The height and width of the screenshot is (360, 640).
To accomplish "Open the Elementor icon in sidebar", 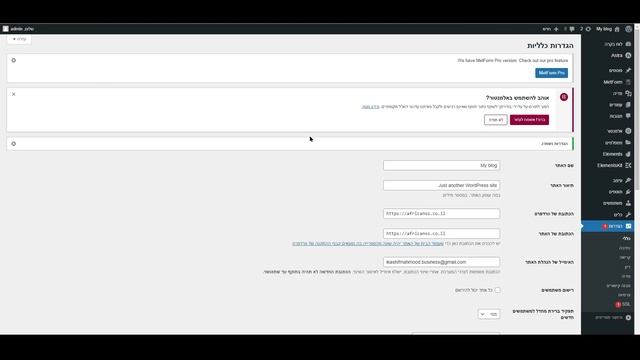I will [628, 131].
